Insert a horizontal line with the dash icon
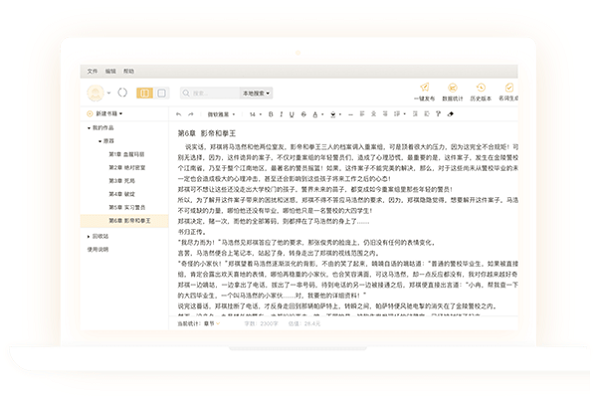The width and height of the screenshot is (597, 400). (x=351, y=114)
